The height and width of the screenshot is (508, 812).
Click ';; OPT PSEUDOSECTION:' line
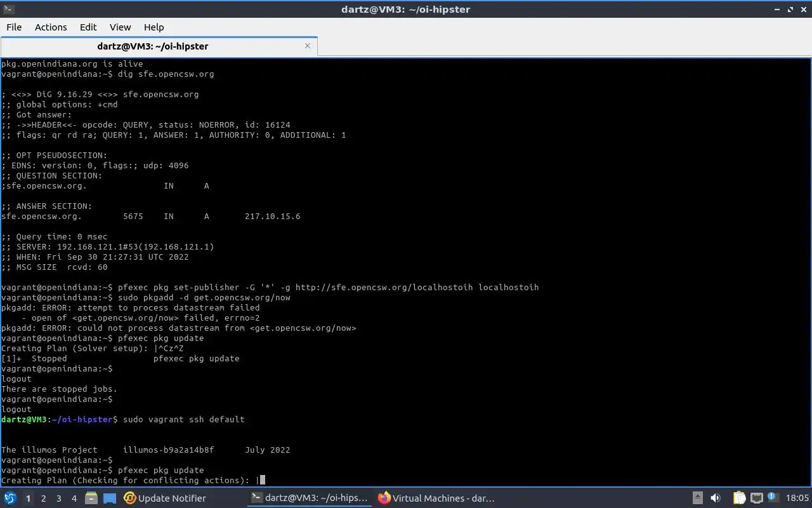(x=54, y=155)
